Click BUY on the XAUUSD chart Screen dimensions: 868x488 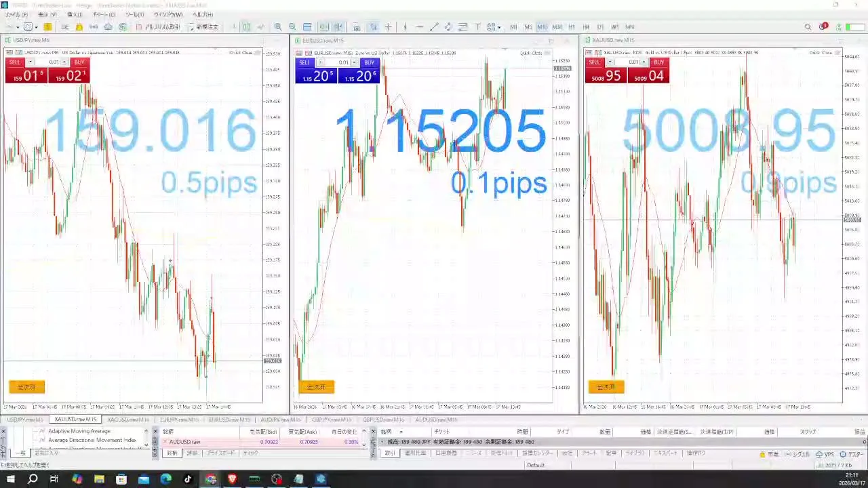point(659,62)
